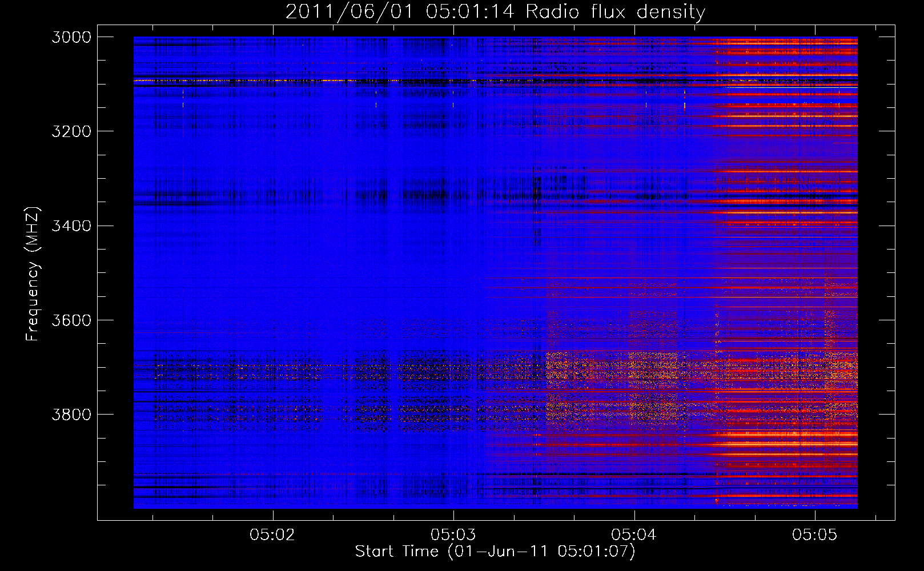Click the 05:02 time tick label

(x=272, y=534)
